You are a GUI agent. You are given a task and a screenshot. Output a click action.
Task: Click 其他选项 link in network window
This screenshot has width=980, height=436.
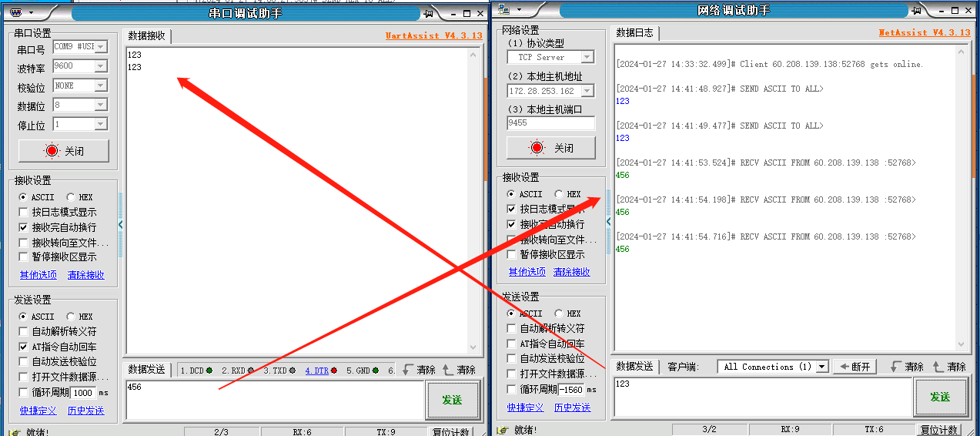pyautogui.click(x=527, y=272)
